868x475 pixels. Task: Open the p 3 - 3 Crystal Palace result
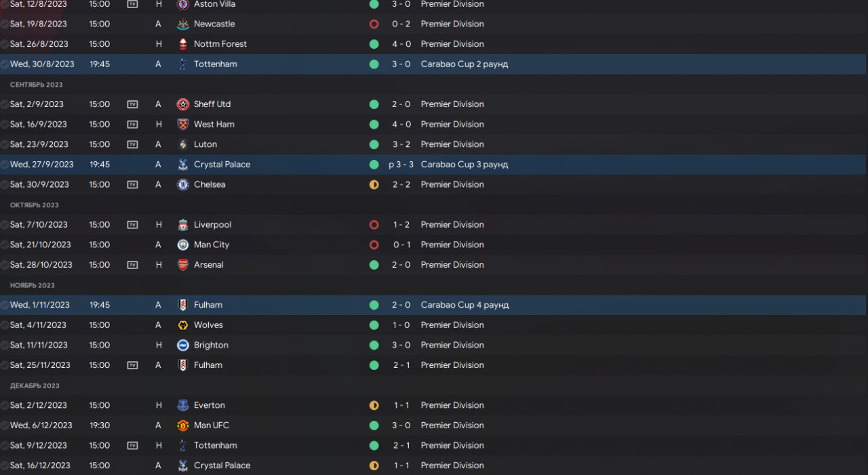401,165
